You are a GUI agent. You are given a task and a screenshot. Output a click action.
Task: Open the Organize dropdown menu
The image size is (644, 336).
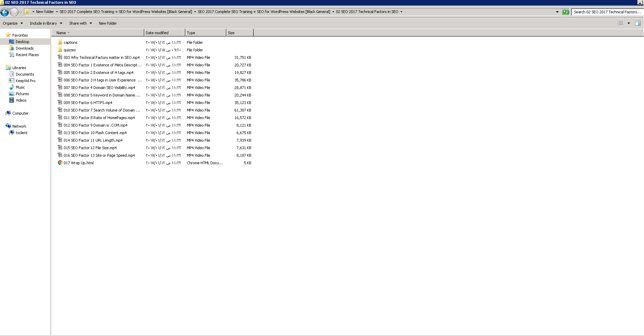13,23
